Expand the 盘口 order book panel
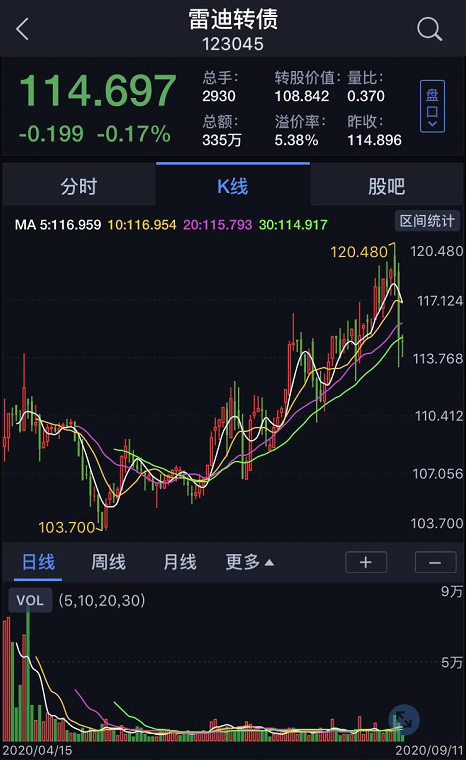Image resolution: width=466 pixels, height=760 pixels. point(432,107)
